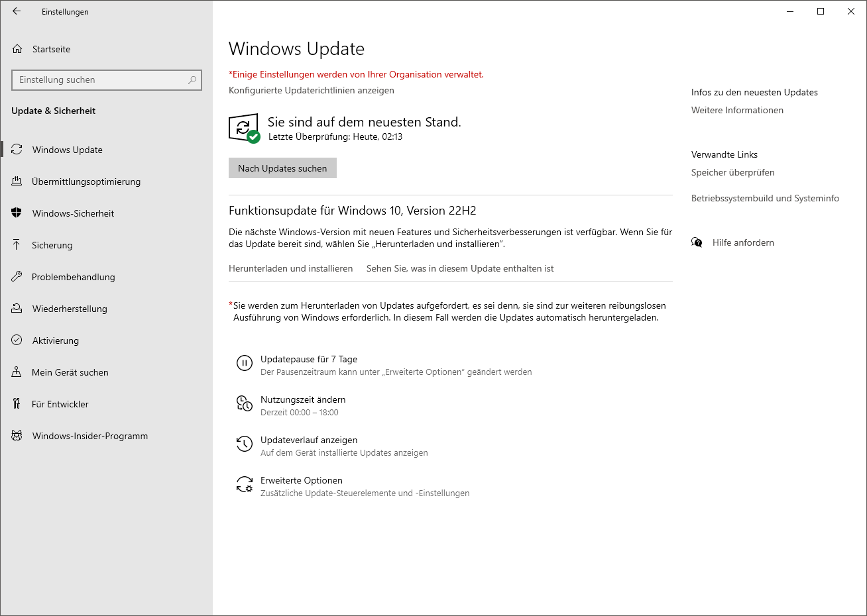This screenshot has height=616, width=867.
Task: Click the Windows-Insider-Programm cat icon
Action: click(x=17, y=436)
